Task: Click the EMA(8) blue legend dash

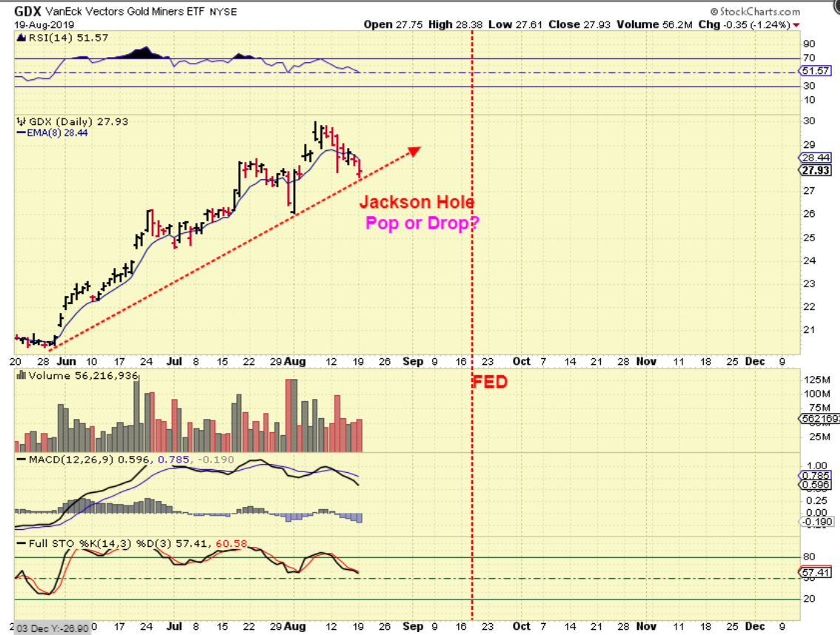Action: (21, 133)
